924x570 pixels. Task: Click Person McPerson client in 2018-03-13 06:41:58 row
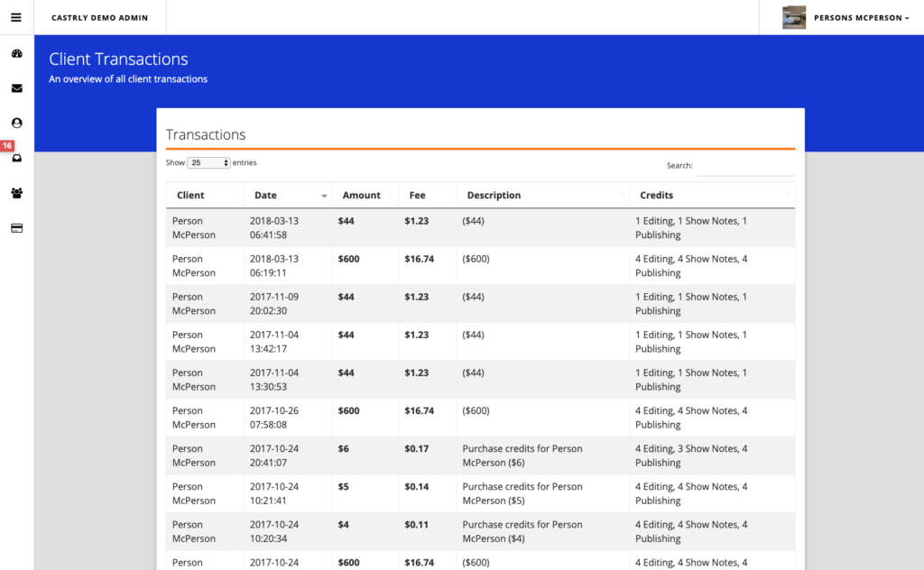(x=194, y=228)
